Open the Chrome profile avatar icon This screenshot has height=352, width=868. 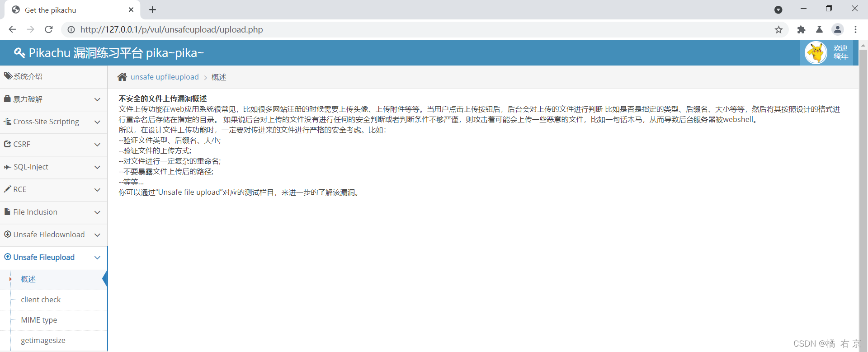click(838, 29)
